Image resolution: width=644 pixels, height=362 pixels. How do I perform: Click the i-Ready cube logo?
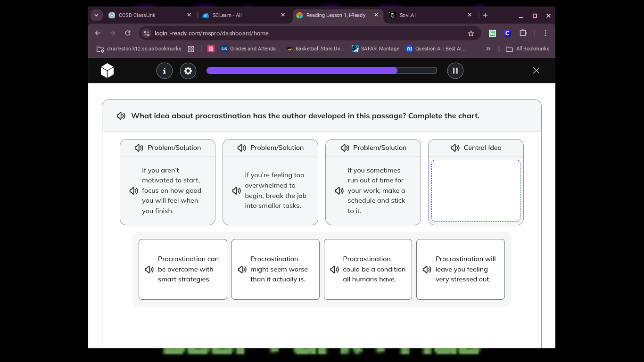(x=107, y=71)
